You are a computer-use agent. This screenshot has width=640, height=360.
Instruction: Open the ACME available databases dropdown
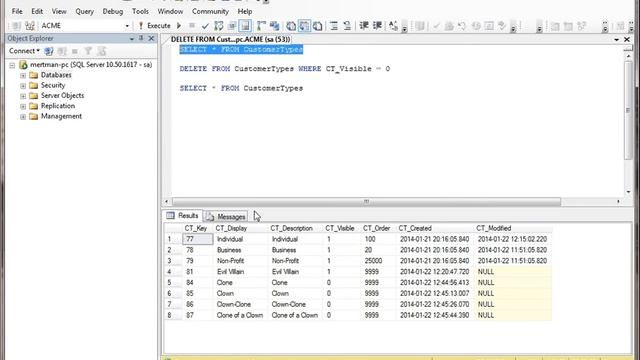tap(127, 26)
